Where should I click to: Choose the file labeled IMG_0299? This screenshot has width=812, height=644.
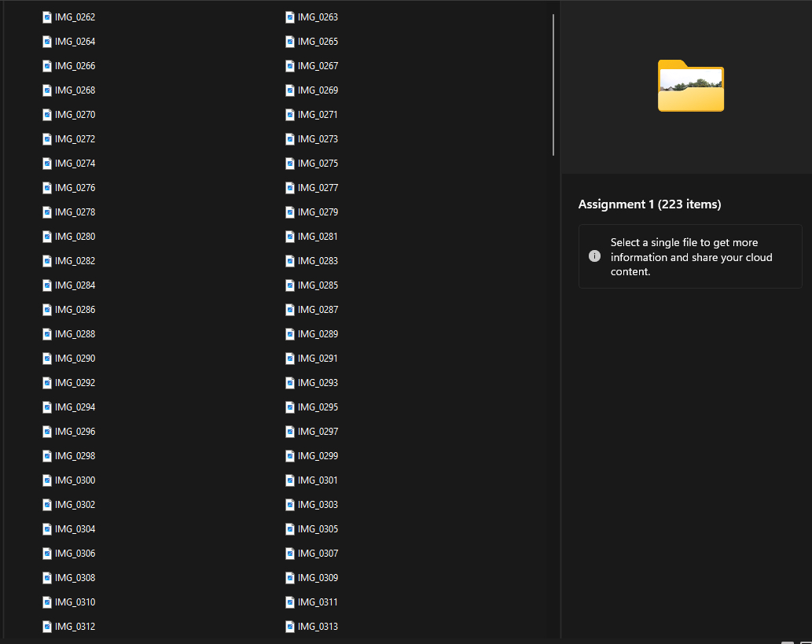(x=318, y=456)
